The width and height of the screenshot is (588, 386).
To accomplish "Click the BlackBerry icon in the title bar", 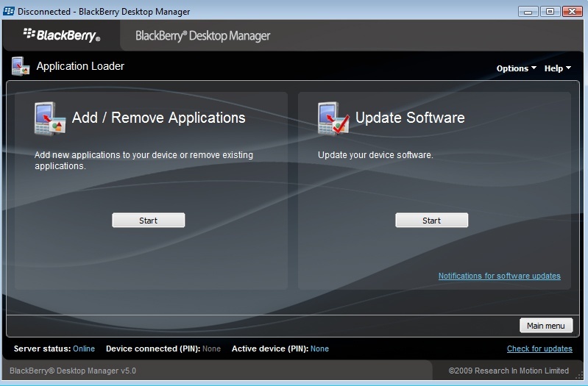I will 10,11.
